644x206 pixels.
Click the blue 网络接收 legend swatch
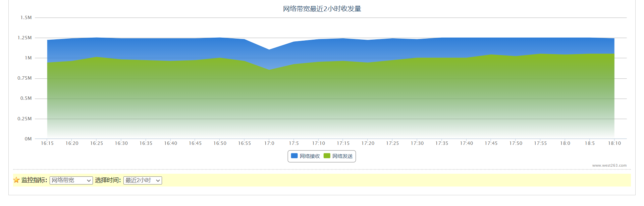[x=294, y=156]
